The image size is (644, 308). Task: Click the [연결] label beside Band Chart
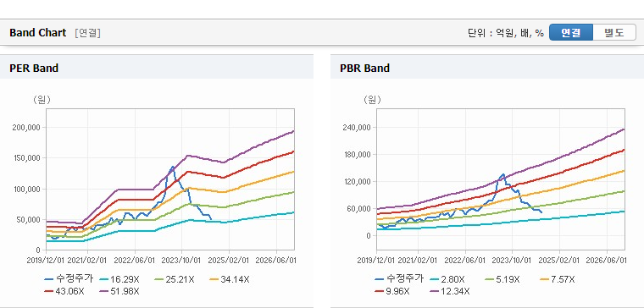(87, 33)
